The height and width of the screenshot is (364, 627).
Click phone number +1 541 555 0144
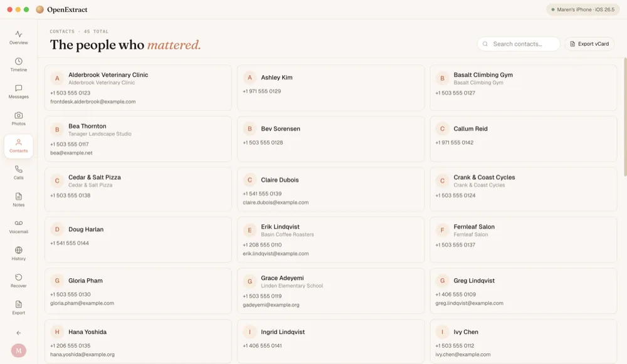pyautogui.click(x=69, y=243)
